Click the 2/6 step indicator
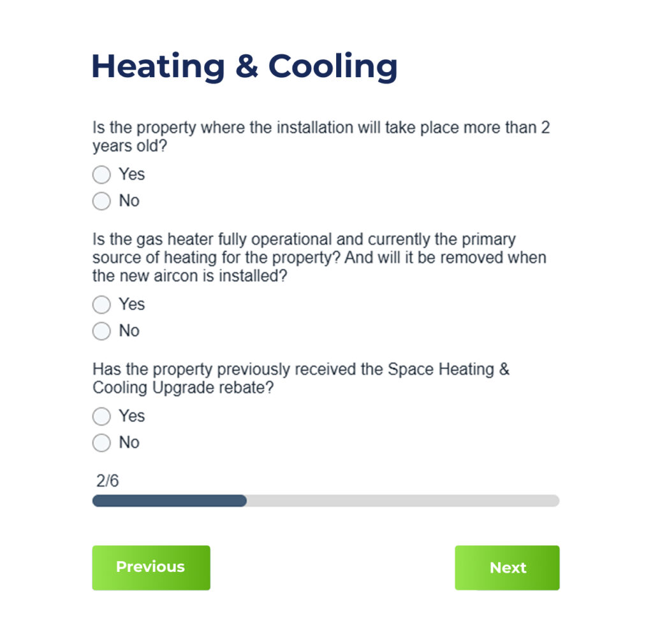The height and width of the screenshot is (644, 653). coord(107,481)
